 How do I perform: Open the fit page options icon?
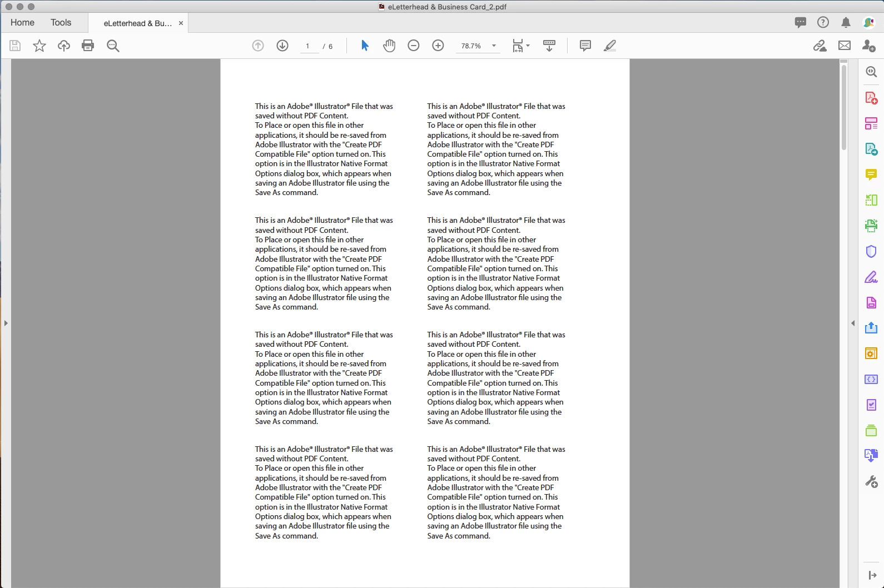coord(518,46)
